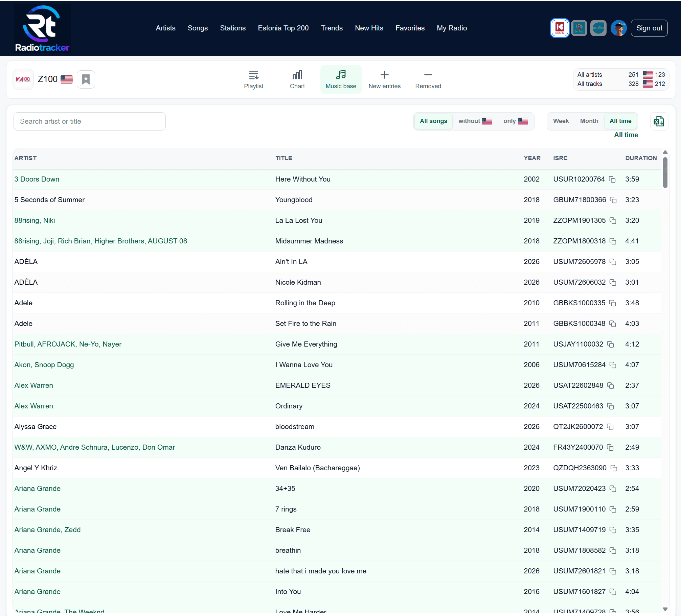The height and width of the screenshot is (616, 681).
Task: Copy ISRC for Into You
Action: click(613, 592)
